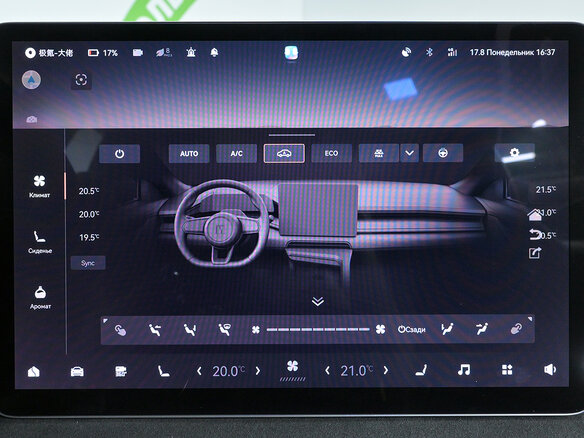Expand the defrost options chevron
The height and width of the screenshot is (438, 584).
[x=409, y=153]
